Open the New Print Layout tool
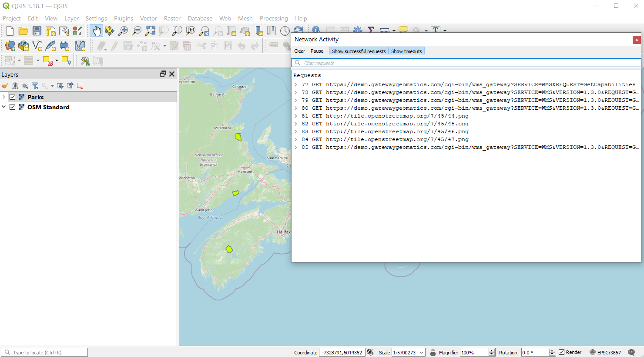Image resolution: width=644 pixels, height=357 pixels. pos(50,31)
